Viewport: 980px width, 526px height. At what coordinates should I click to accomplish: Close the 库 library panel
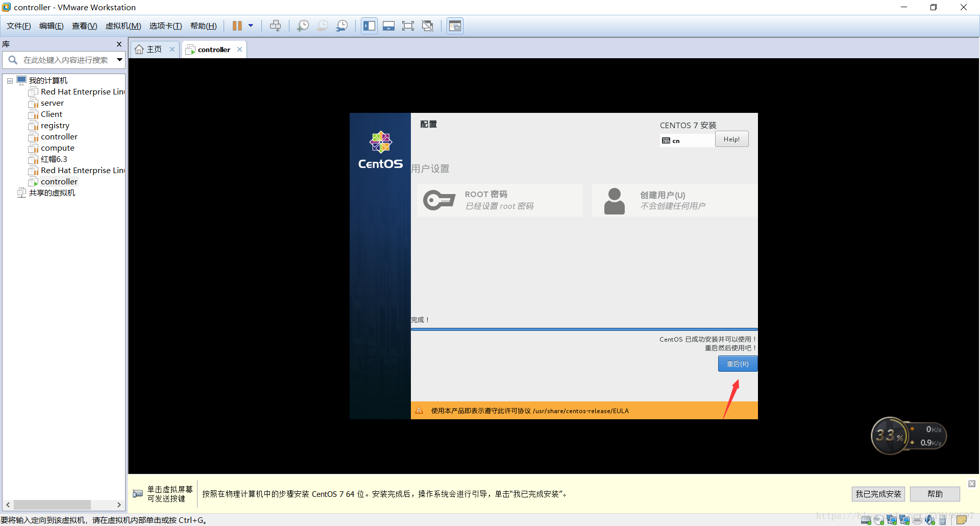pyautogui.click(x=119, y=44)
